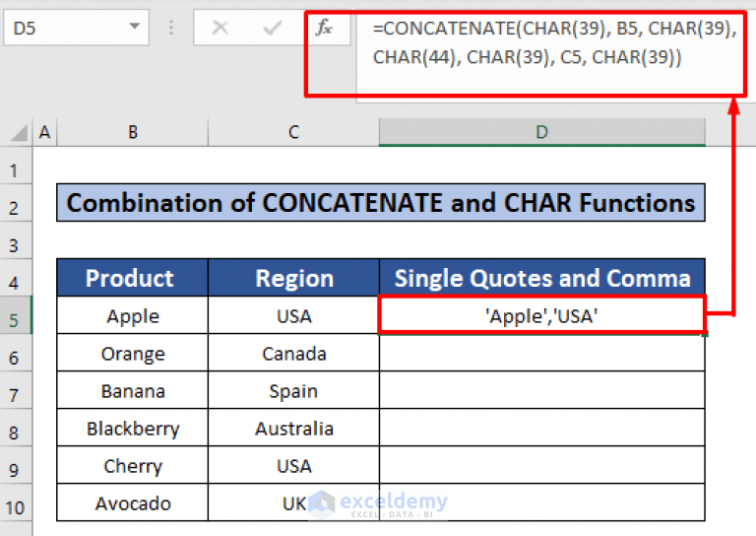756x536 pixels.
Task: Click the Insert Function fx icon
Action: (324, 28)
